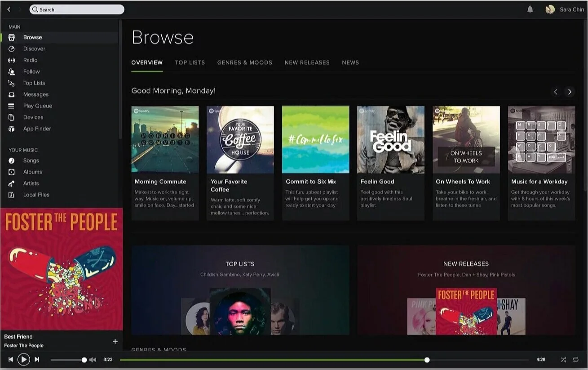Click Foster The People album art in sidebar

pos(62,269)
